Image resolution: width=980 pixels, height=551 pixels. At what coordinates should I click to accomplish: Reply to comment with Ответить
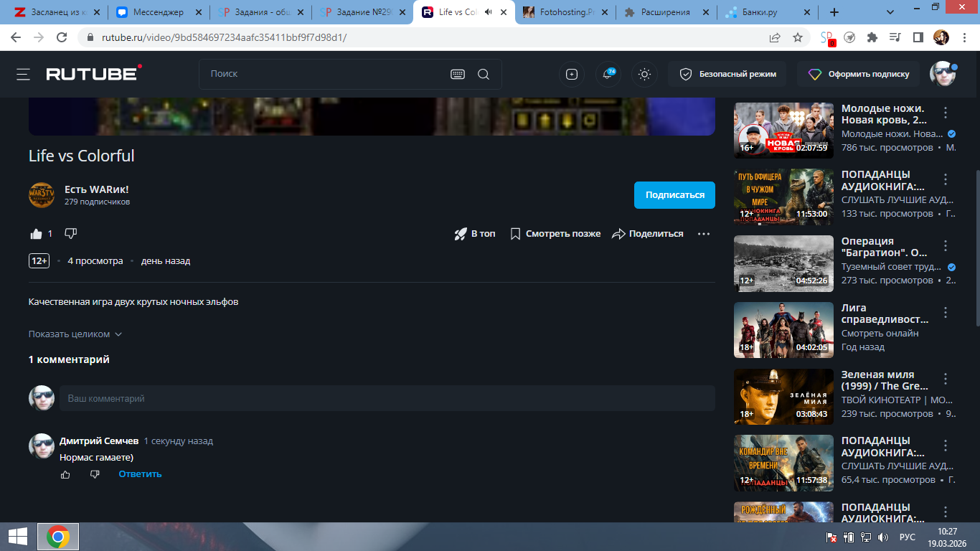[x=140, y=474]
